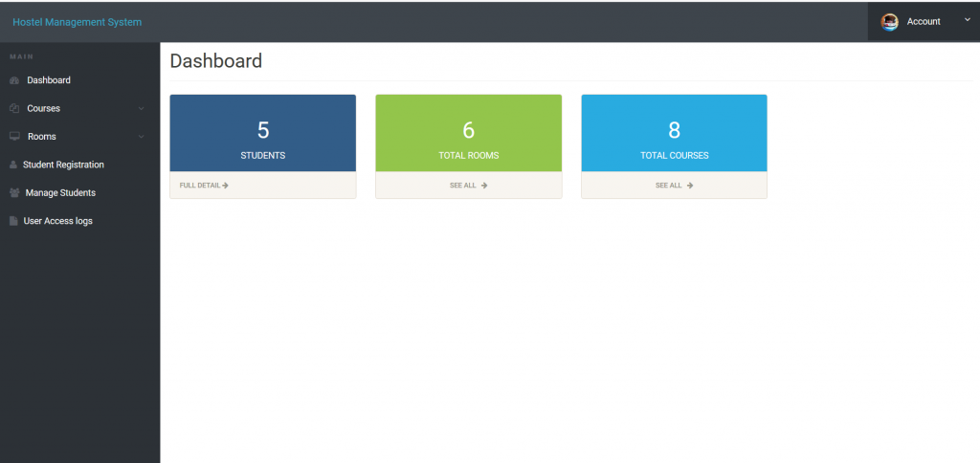Screen dimensions: 980x463
Task: Click the Courses files icon in sidebar
Action: coord(14,109)
